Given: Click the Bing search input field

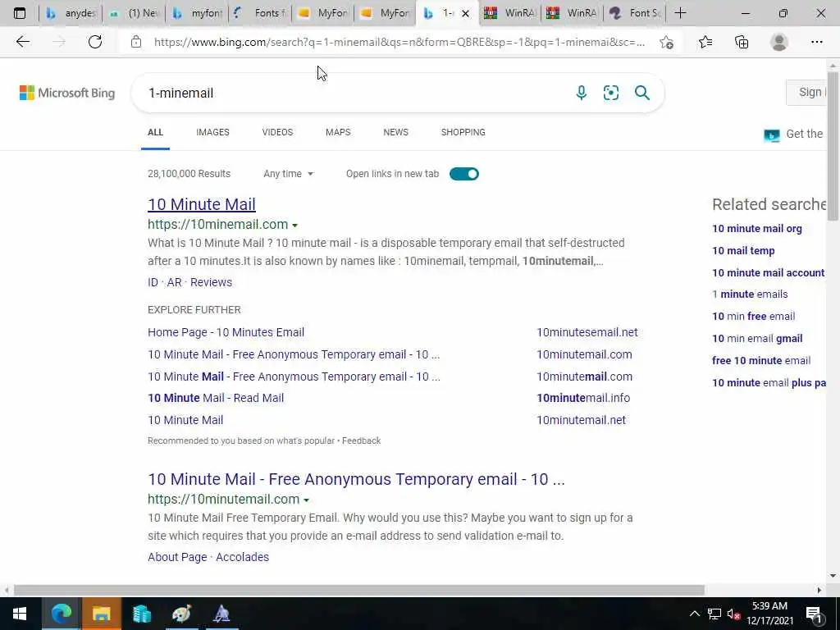Looking at the screenshot, I should 354,93.
